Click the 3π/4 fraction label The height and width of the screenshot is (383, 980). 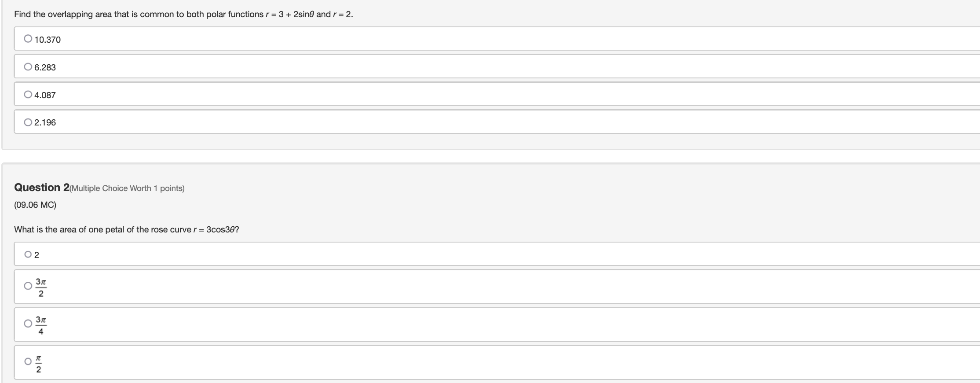click(x=41, y=325)
